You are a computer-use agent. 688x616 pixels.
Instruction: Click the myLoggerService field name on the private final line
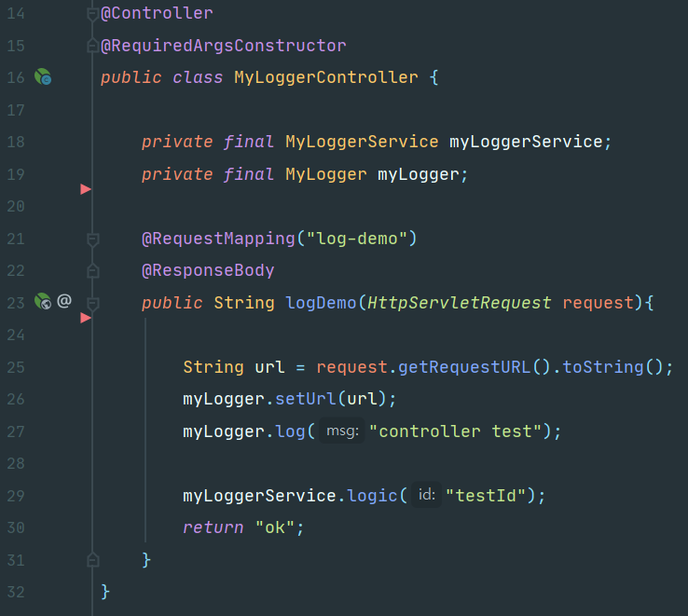click(526, 142)
